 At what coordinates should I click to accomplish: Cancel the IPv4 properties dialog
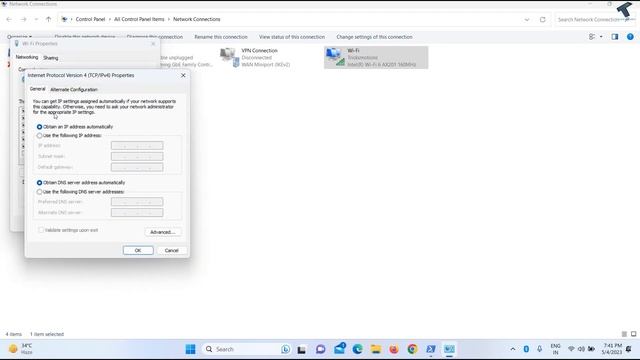tap(171, 250)
